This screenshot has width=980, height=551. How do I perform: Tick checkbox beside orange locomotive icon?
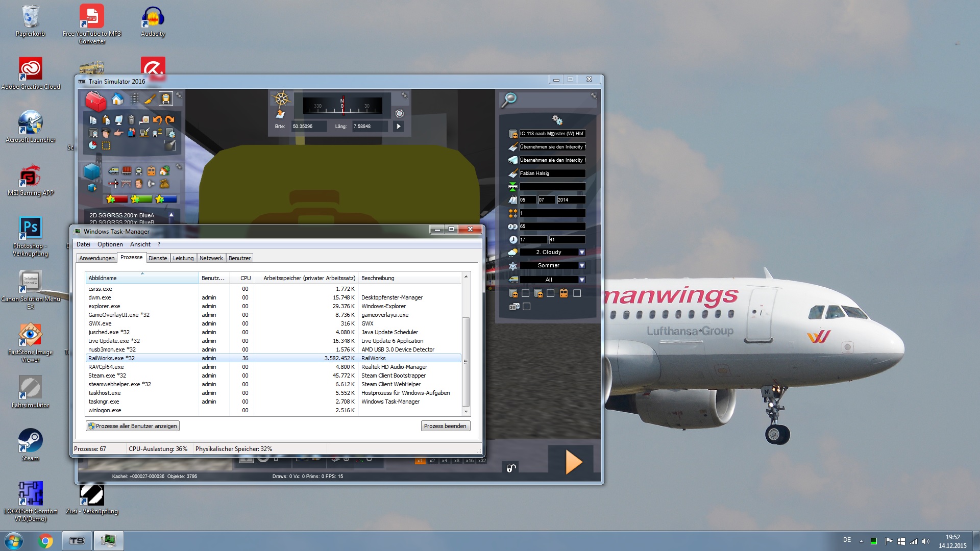[577, 293]
